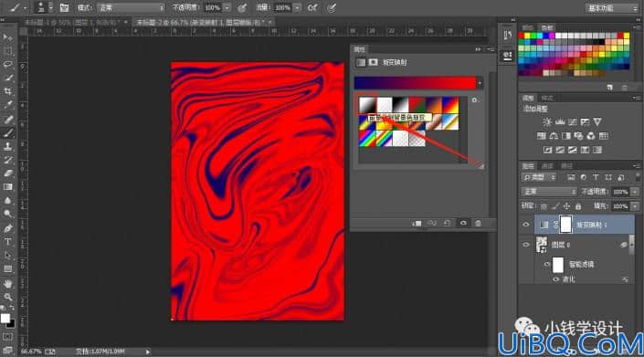Open workspace switcher dropdown
The image size is (644, 357).
pyautogui.click(x=611, y=8)
